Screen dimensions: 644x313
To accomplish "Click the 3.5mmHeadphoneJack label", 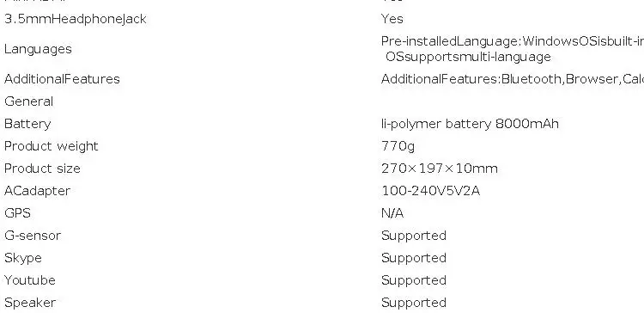I will 76,19.
